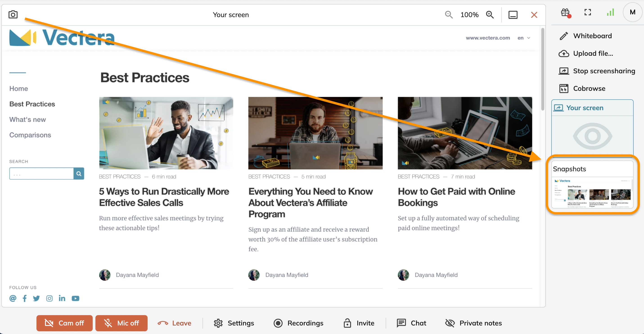The width and height of the screenshot is (644, 334).
Task: Open Private notes
Action: pyautogui.click(x=473, y=323)
